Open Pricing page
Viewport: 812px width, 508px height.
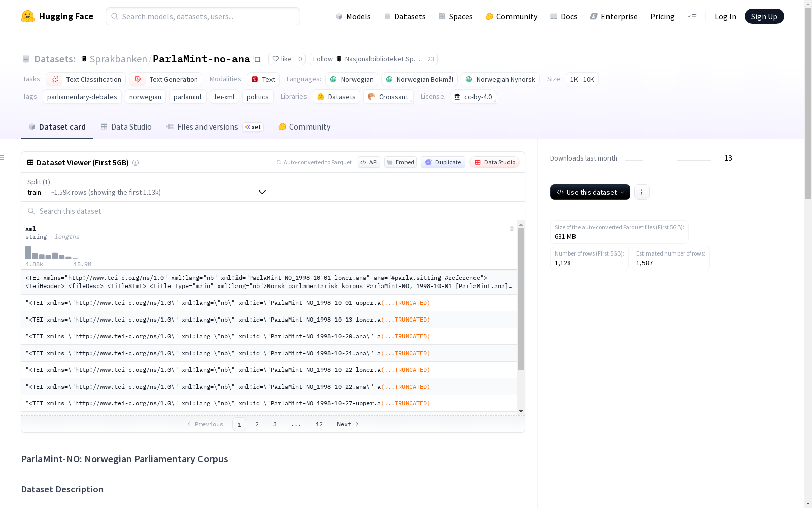[x=662, y=16]
